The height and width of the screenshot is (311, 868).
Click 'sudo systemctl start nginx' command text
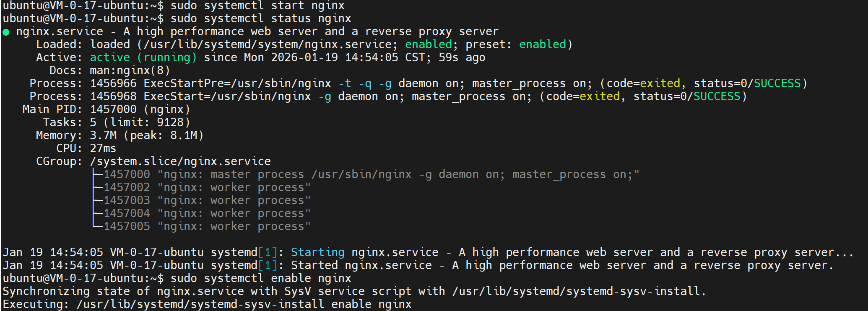pos(257,6)
